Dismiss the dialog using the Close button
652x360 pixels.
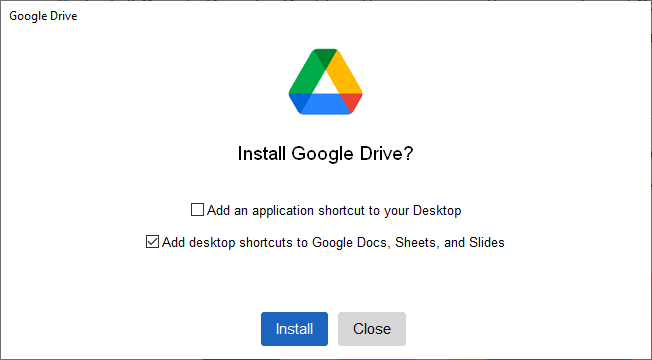pyautogui.click(x=372, y=329)
